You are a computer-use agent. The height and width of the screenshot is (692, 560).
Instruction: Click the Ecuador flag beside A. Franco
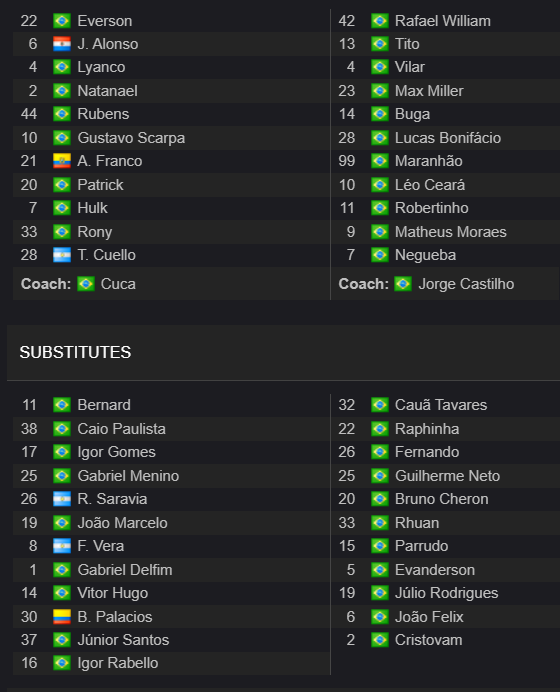point(62,161)
